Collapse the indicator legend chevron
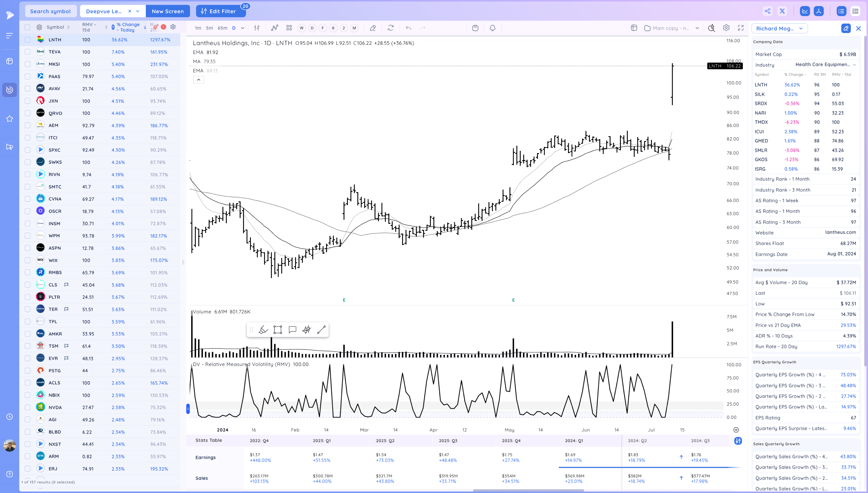 click(199, 80)
